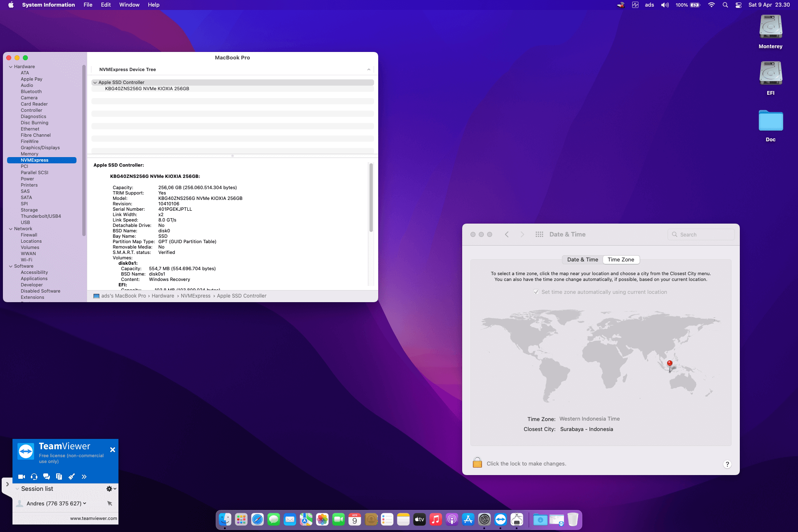
Task: Click the TeamViewer whiteboard brush icon
Action: (x=71, y=477)
